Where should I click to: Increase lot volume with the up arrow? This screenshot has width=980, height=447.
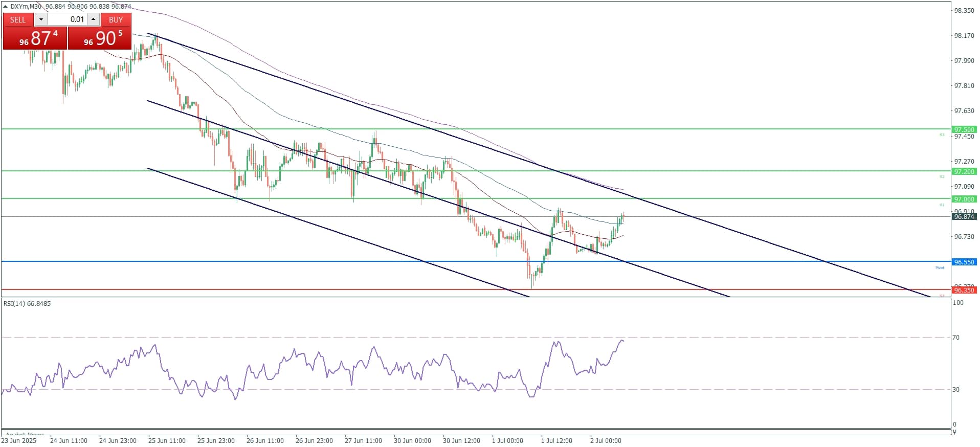point(93,19)
